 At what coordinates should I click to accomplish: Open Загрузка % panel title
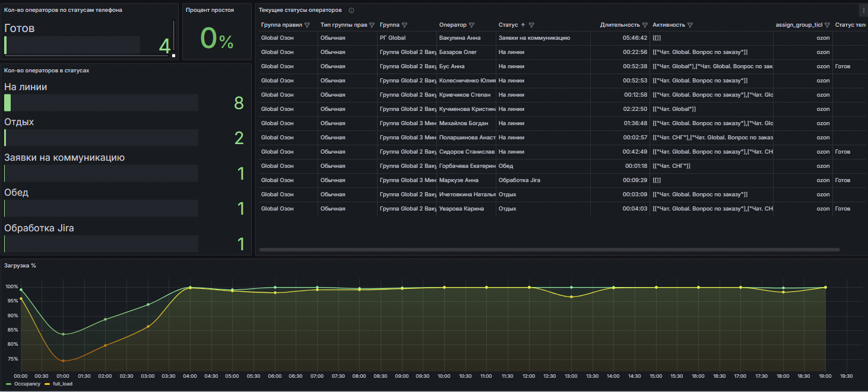click(x=20, y=266)
